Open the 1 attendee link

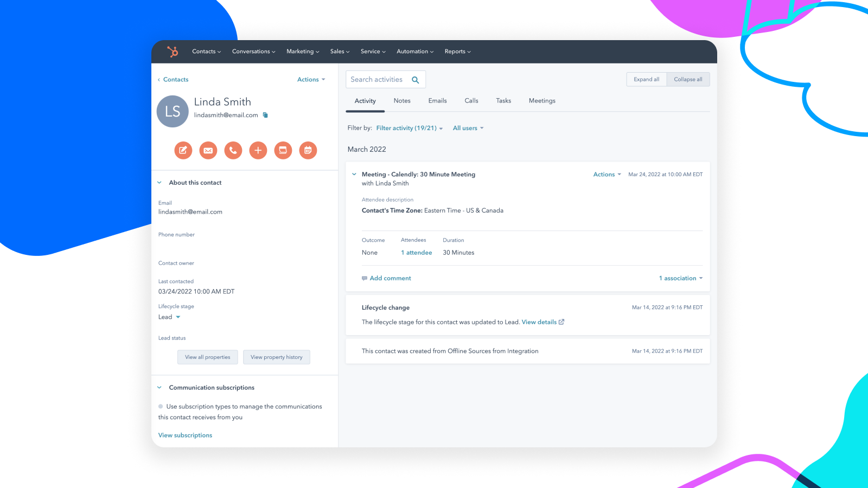(417, 253)
